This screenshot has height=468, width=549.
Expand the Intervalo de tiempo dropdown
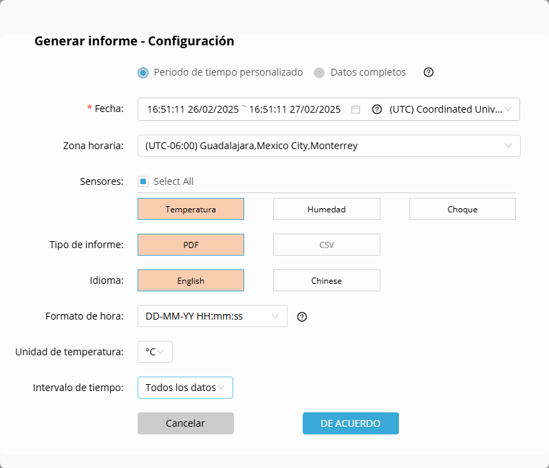(185, 387)
